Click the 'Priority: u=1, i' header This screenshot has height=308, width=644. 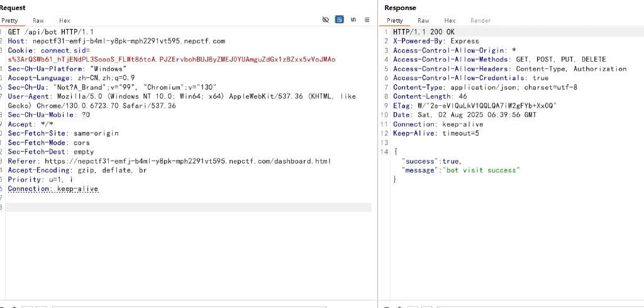(x=40, y=180)
